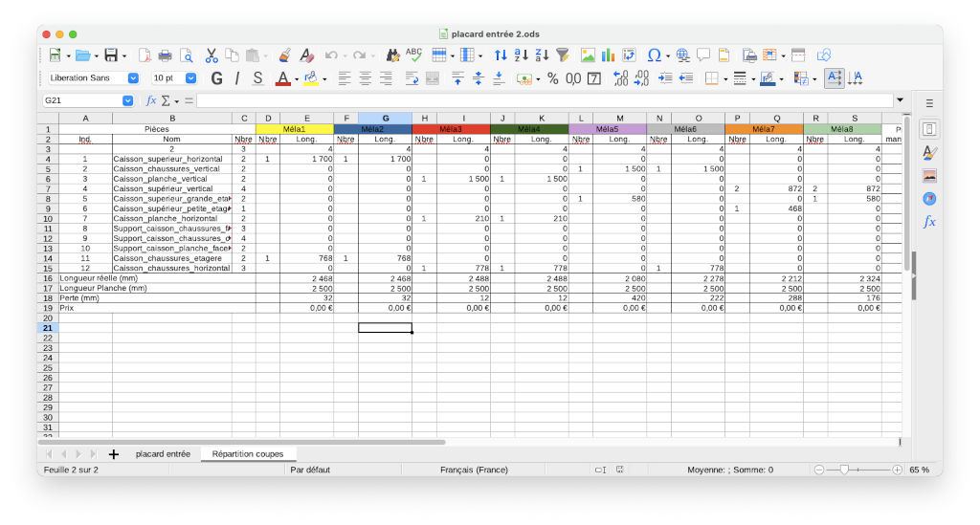Toggle wrap text
This screenshot has height=525, width=980.
click(412, 78)
